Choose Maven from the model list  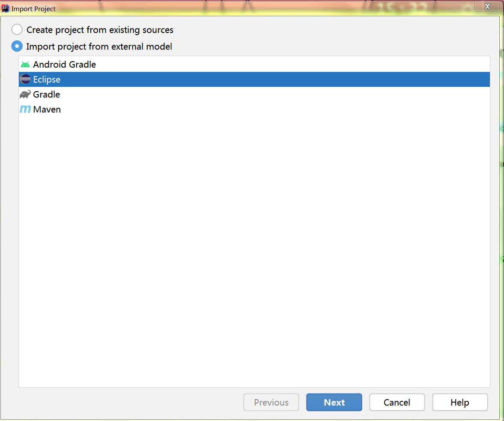(x=47, y=109)
